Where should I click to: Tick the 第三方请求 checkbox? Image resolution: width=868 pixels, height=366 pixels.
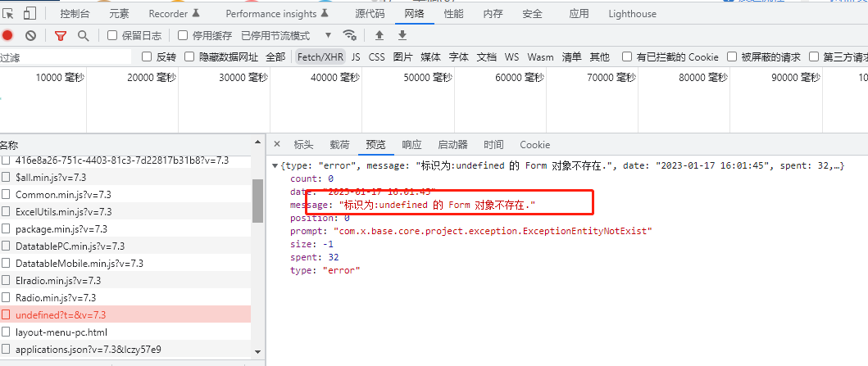tap(814, 56)
